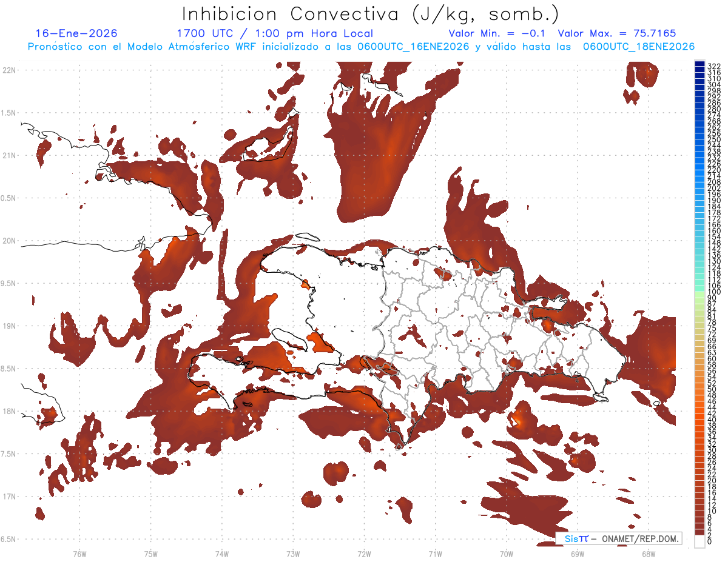Click the '75W' longitude label
Screen dimensions: 728x562
click(151, 554)
